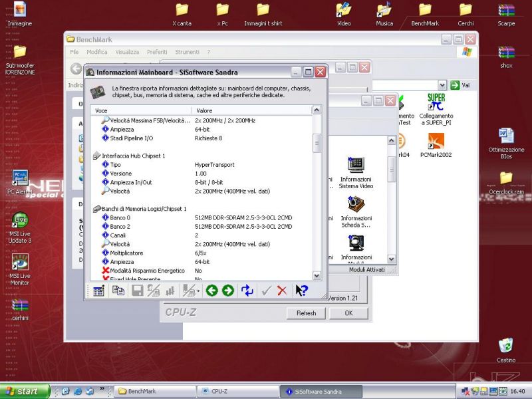Click the blue Refresh arrows icon
Viewport: 532px width, 399px height.
[x=247, y=291]
